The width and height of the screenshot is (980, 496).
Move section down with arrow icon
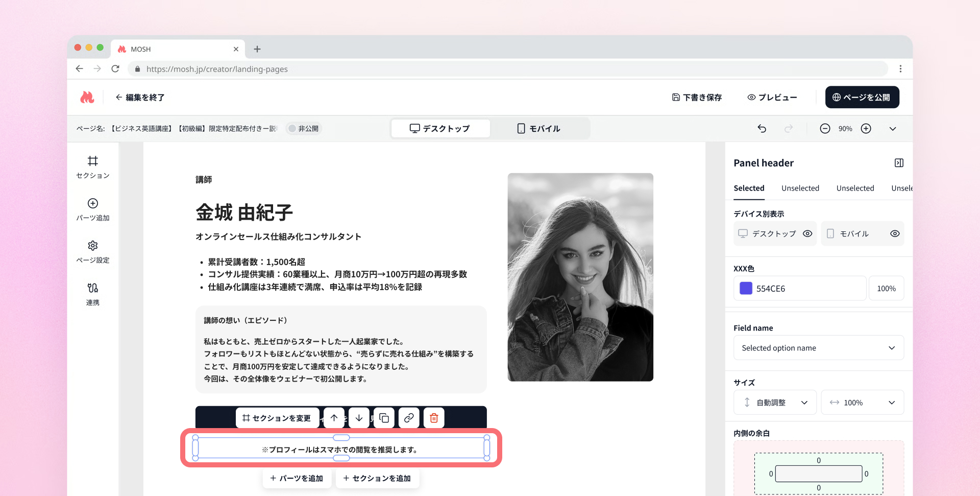pos(359,418)
